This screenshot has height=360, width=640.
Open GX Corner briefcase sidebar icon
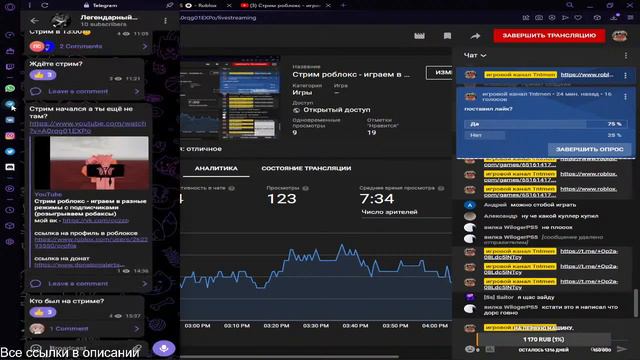[x=10, y=51]
